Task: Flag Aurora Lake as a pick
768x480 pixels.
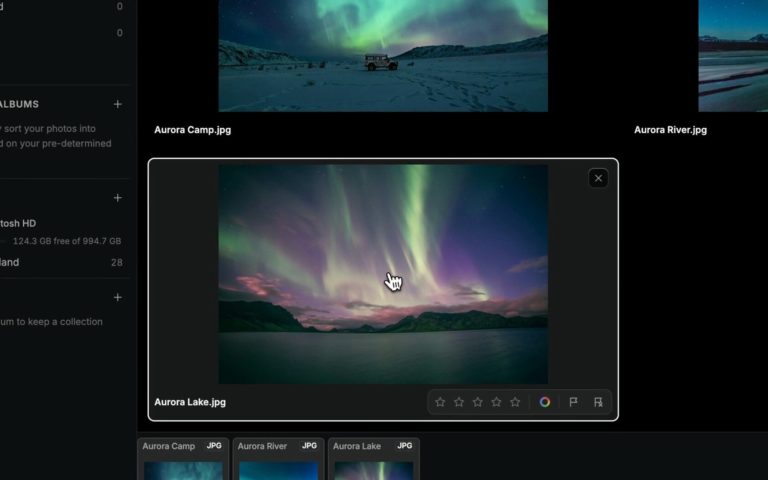Action: coord(573,402)
